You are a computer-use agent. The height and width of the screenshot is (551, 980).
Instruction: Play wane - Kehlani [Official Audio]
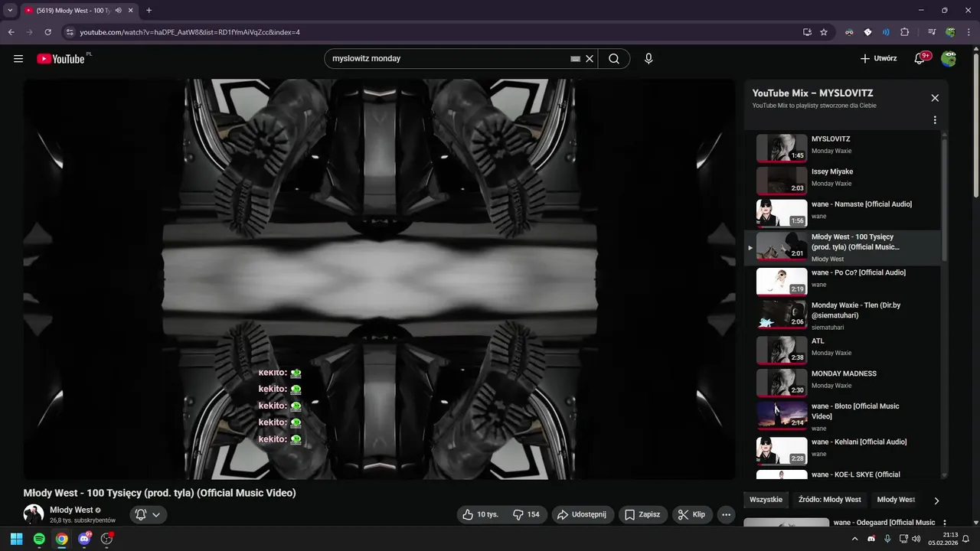click(842, 451)
